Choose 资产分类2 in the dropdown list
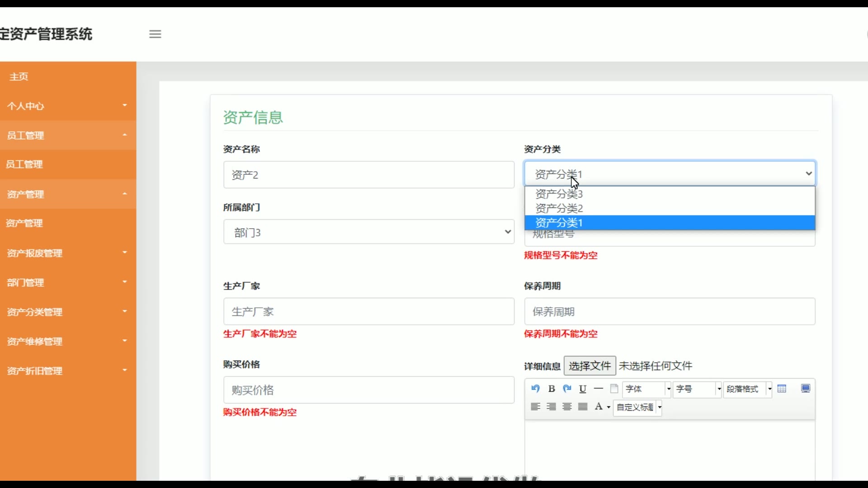The image size is (868, 488). [x=559, y=208]
